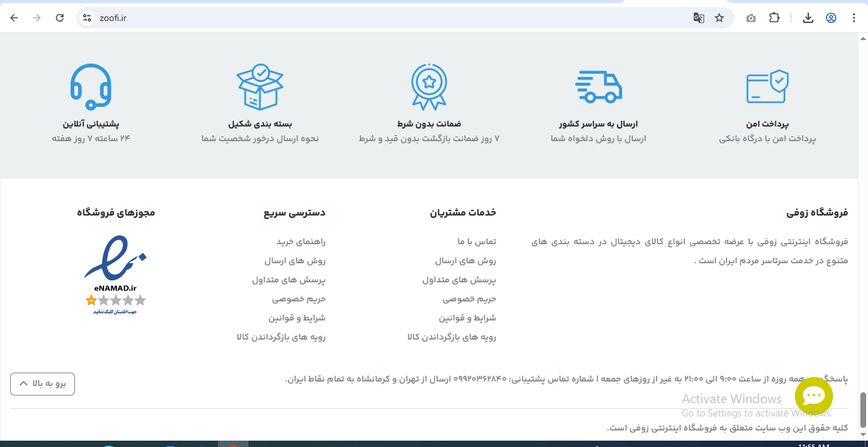The image size is (868, 447).
Task: Open the browser extensions puzzle icon
Action: [x=774, y=18]
